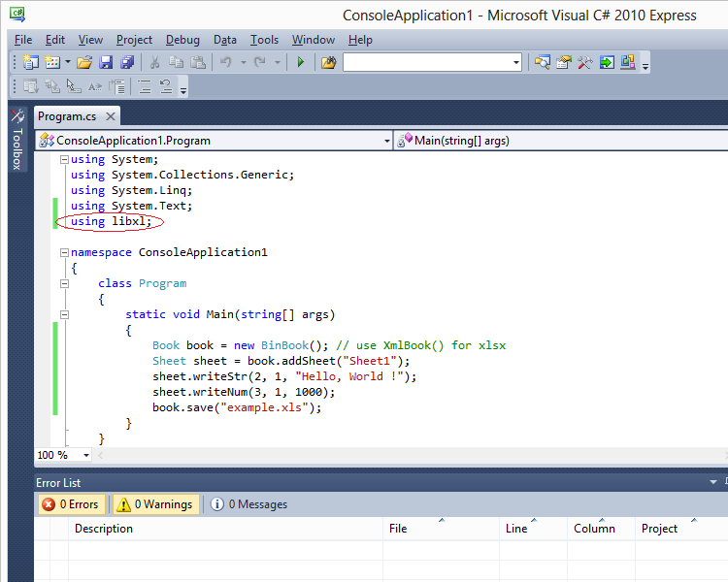Open the Project menu
The image size is (728, 582).
point(134,40)
